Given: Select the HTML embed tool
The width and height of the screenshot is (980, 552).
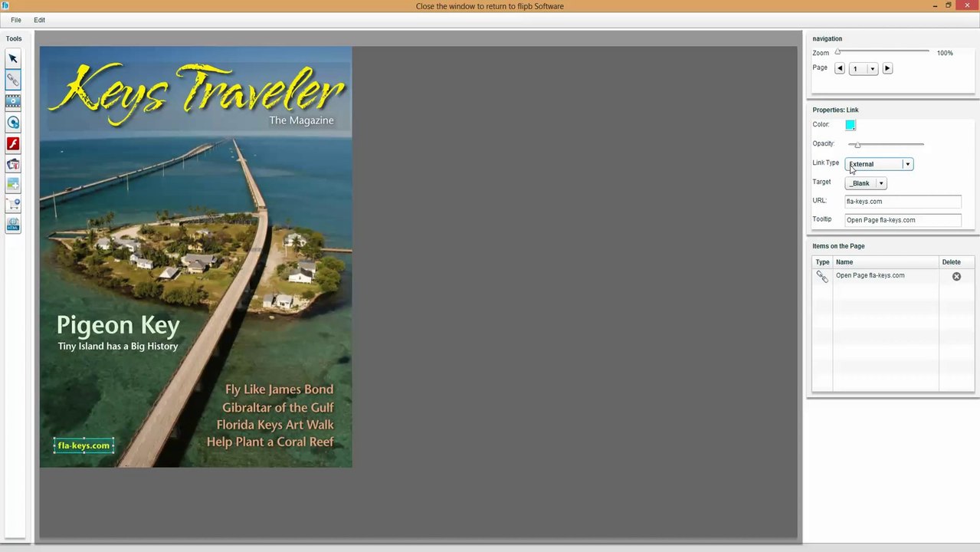Looking at the screenshot, I should pyautogui.click(x=13, y=225).
